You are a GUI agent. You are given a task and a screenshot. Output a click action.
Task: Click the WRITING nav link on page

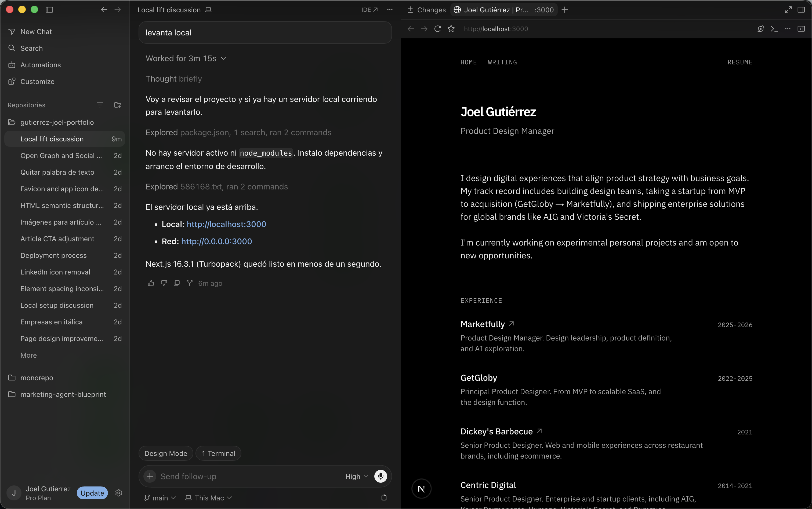pyautogui.click(x=502, y=62)
